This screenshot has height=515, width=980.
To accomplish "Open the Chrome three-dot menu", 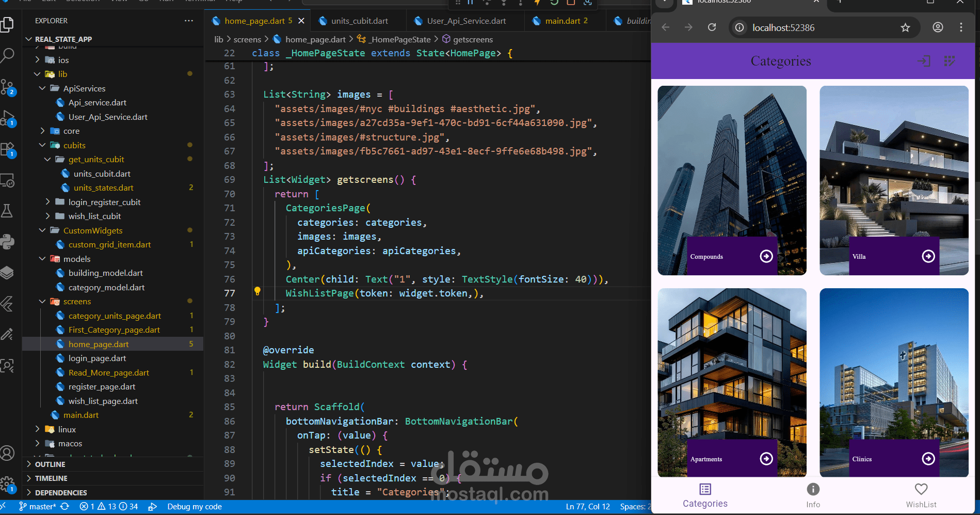I will 961,27.
